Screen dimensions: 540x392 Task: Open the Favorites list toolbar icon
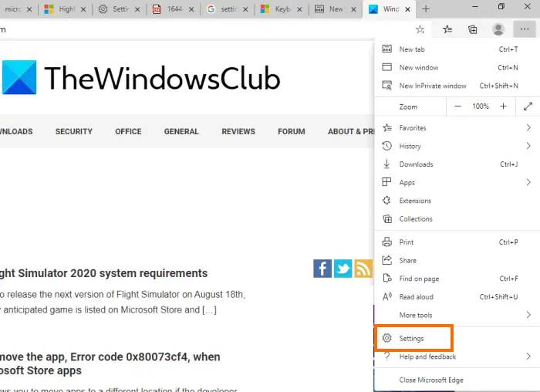pyautogui.click(x=447, y=29)
